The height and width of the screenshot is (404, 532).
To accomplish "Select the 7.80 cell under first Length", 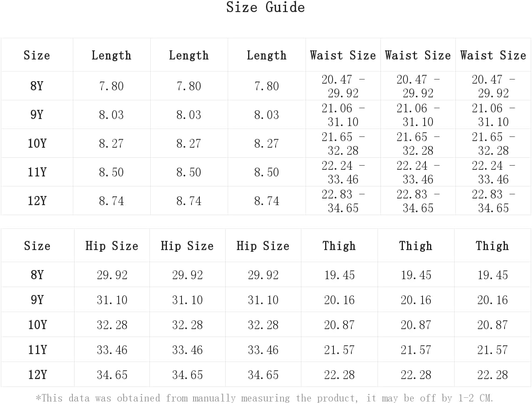I will pos(112,86).
